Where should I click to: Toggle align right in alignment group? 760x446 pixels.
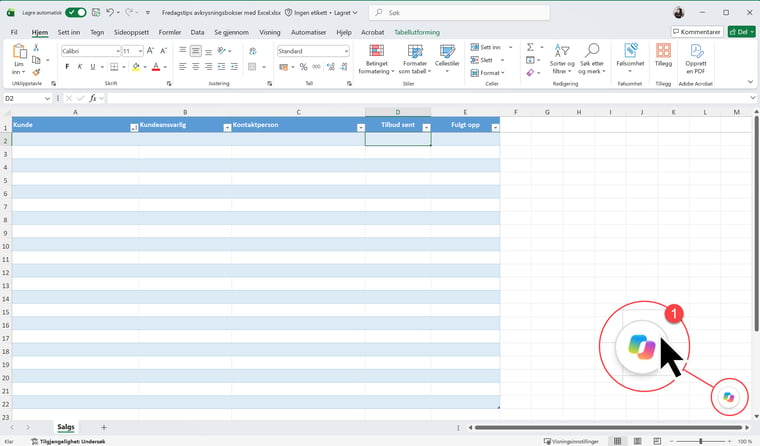208,66
